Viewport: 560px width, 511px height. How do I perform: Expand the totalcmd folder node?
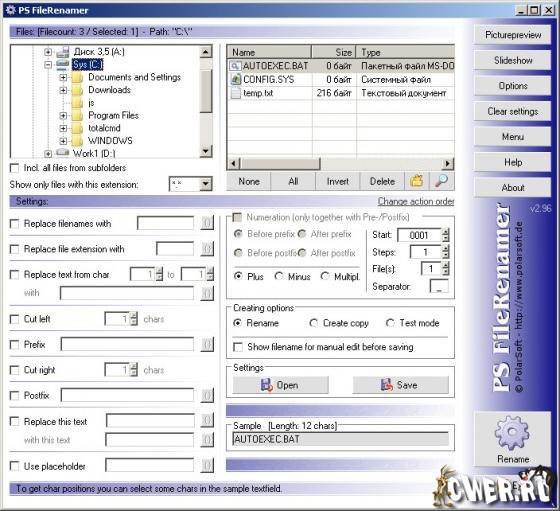(63, 128)
